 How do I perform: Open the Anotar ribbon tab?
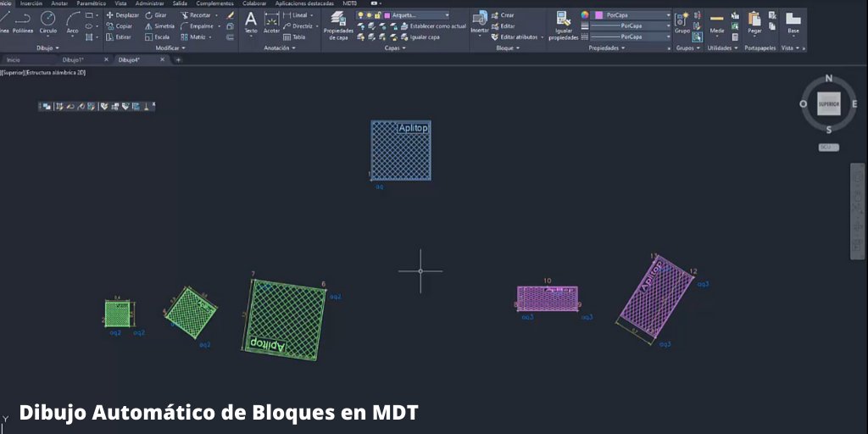pos(59,3)
